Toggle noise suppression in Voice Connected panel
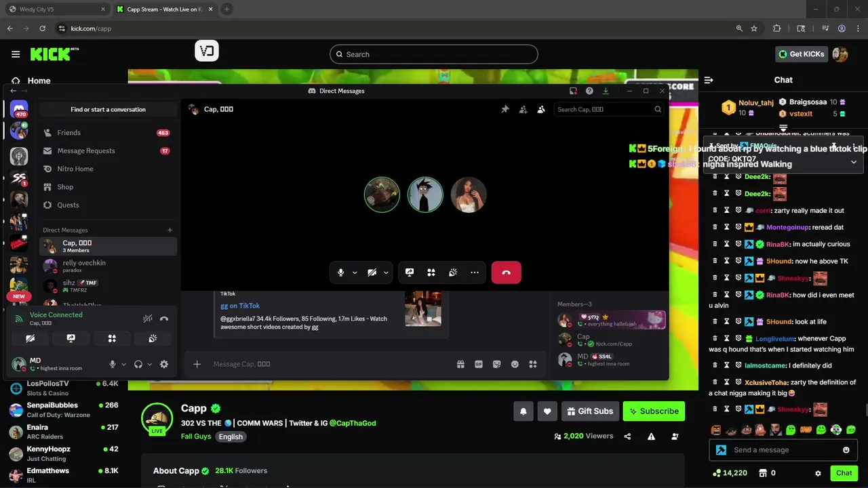This screenshot has width=868, height=488. pyautogui.click(x=148, y=319)
